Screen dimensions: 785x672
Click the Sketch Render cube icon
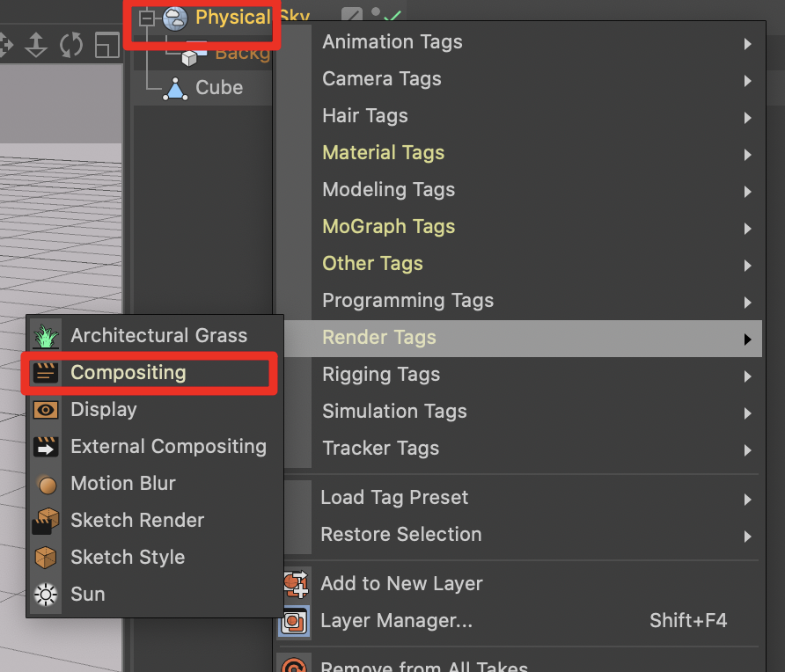click(x=45, y=522)
